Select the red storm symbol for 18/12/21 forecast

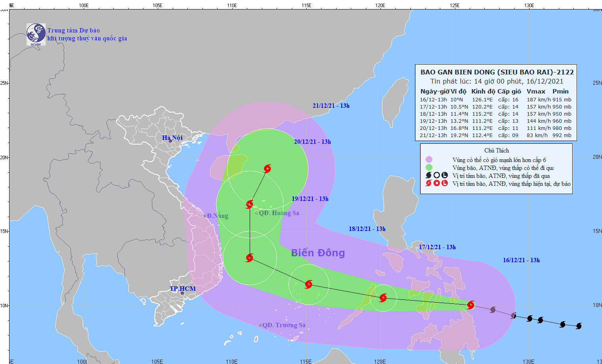tap(309, 284)
